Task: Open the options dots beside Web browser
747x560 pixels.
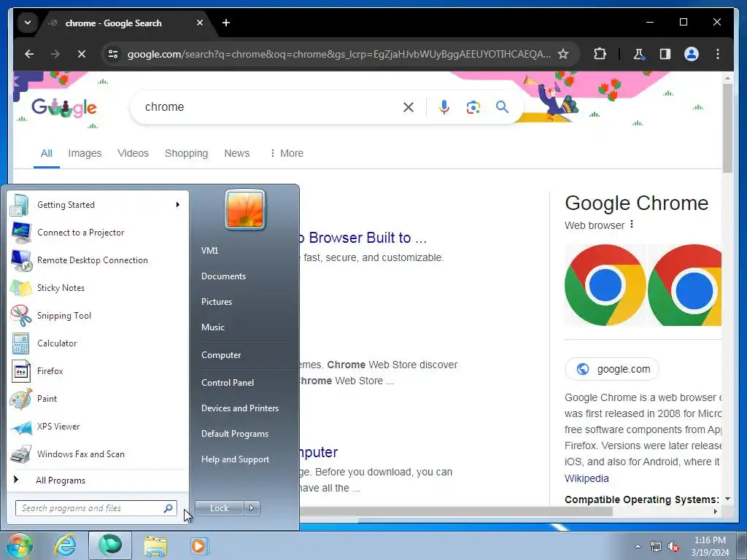Action: click(632, 225)
